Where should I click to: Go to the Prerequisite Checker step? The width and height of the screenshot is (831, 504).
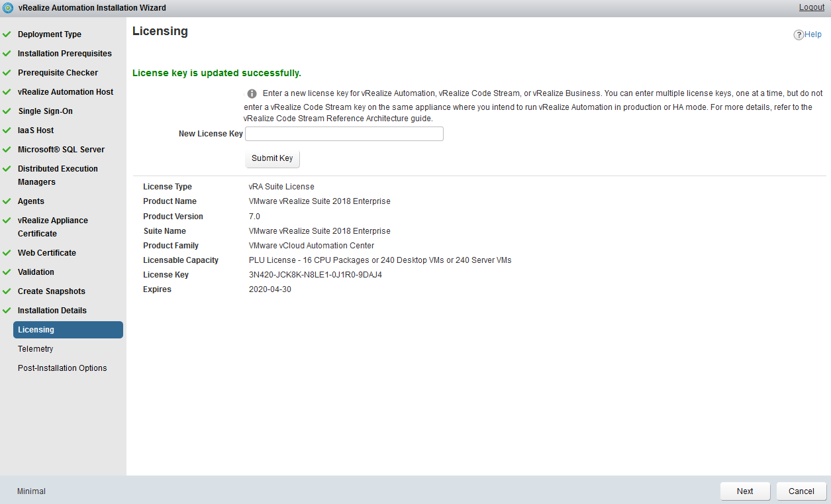click(58, 73)
